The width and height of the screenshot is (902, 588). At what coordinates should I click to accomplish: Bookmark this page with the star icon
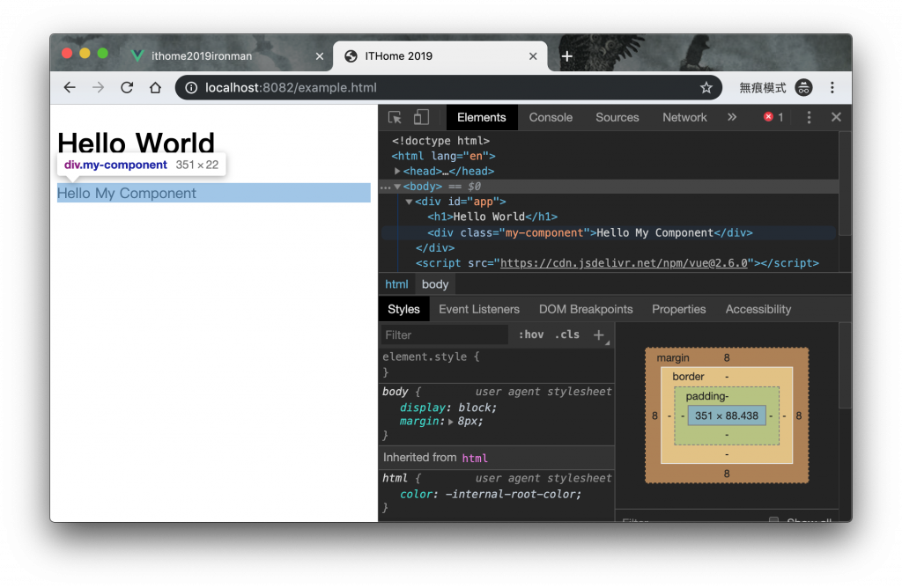click(x=706, y=87)
